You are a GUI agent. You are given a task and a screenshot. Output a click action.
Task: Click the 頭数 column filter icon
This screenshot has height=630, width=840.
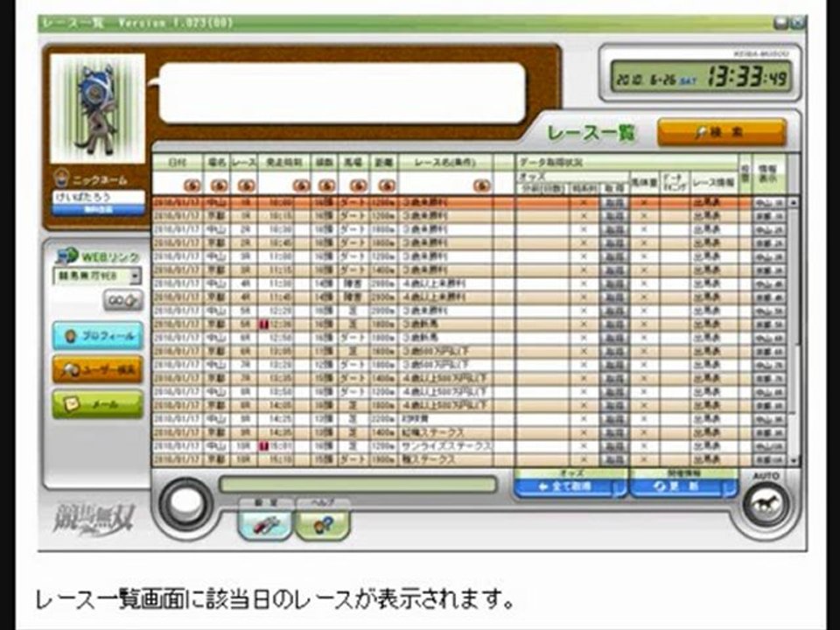tap(326, 185)
